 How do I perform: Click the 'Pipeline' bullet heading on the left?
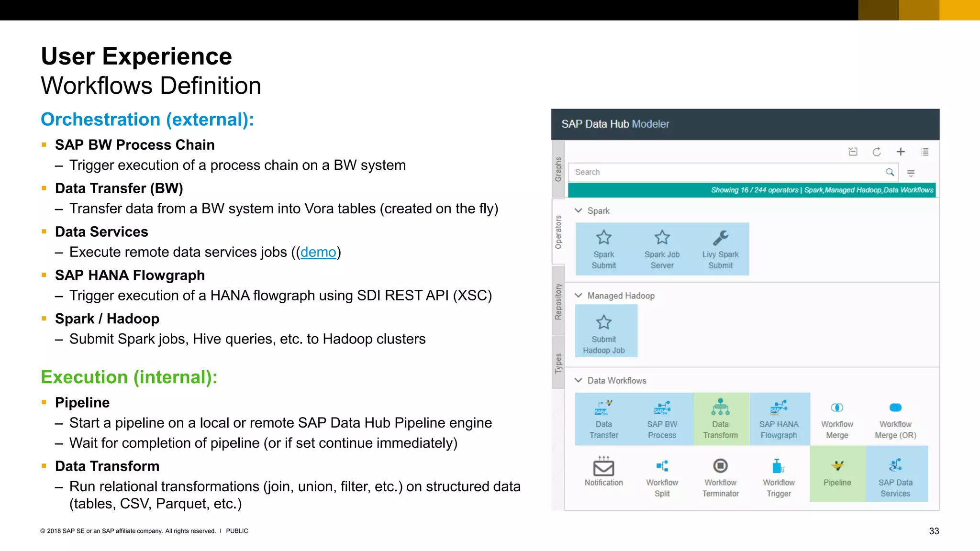pos(82,403)
